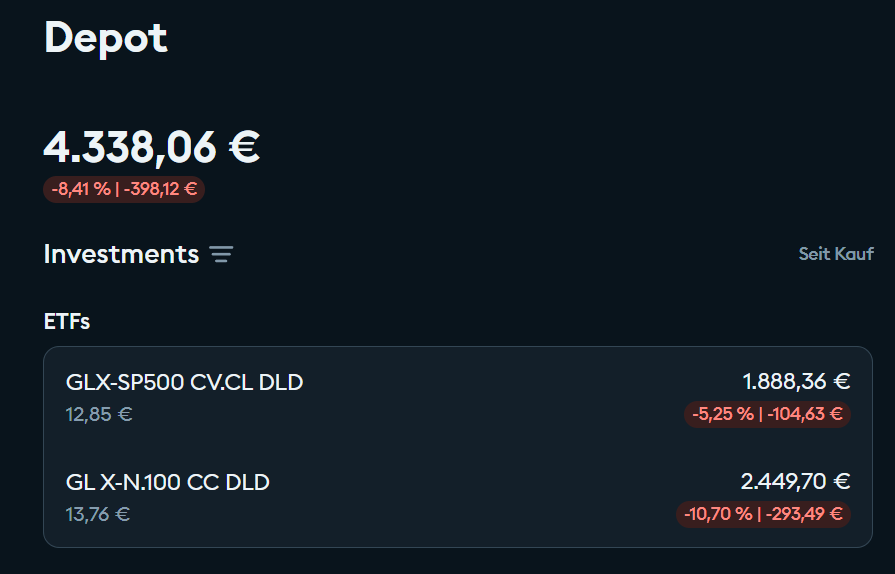Screen dimensions: 895x574
Task: Toggle the Seit Kauf performance view
Action: pos(836,254)
